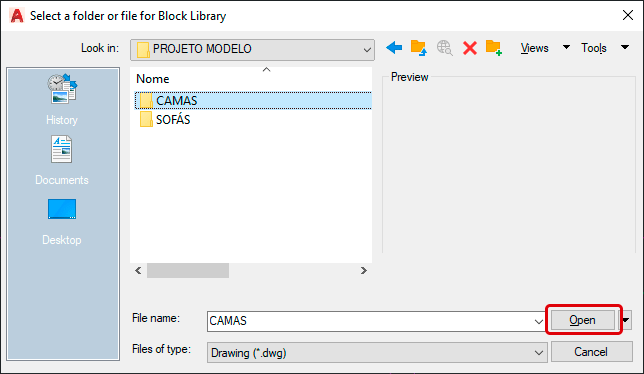Open the arrow menu beside the Open button
644x374 pixels.
tap(626, 320)
